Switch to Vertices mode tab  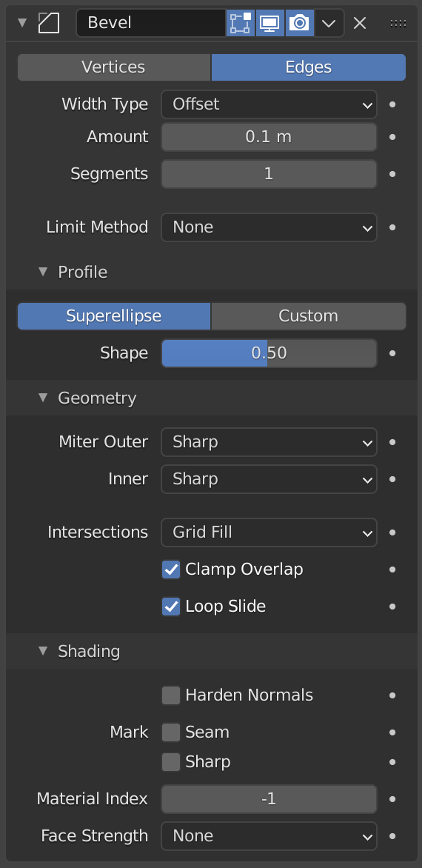point(114,67)
